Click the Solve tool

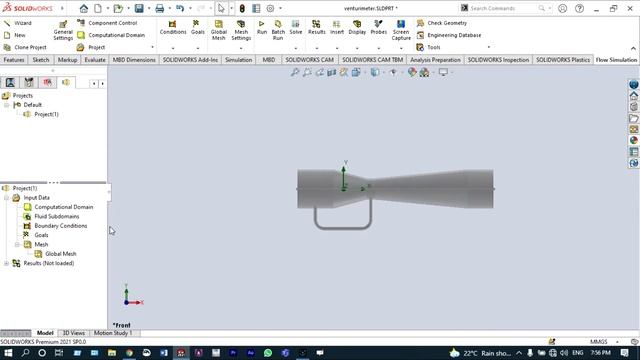[x=296, y=28]
